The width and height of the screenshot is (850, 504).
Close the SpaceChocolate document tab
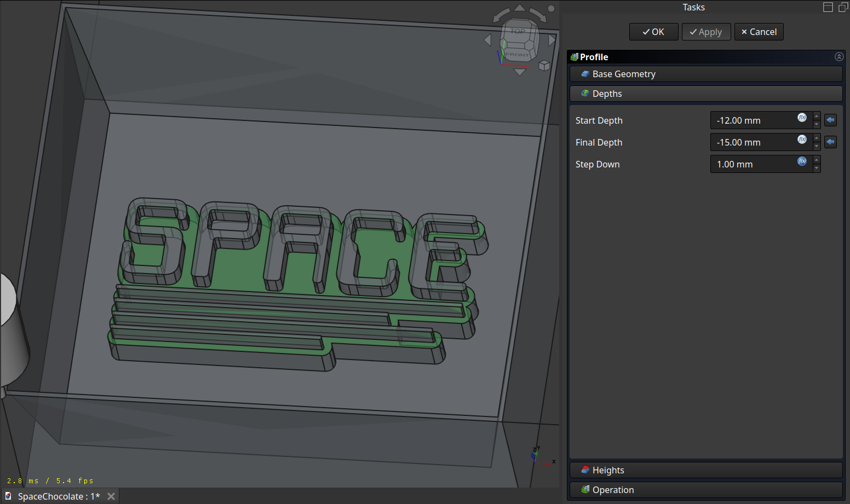click(111, 496)
